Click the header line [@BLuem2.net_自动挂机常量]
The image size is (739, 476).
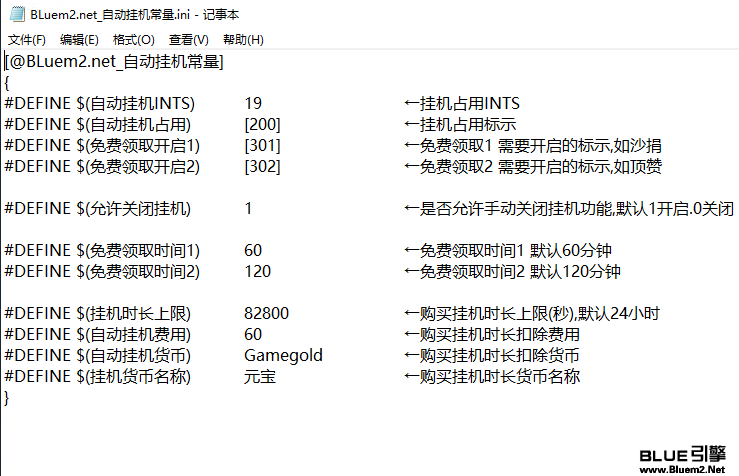[114, 61]
